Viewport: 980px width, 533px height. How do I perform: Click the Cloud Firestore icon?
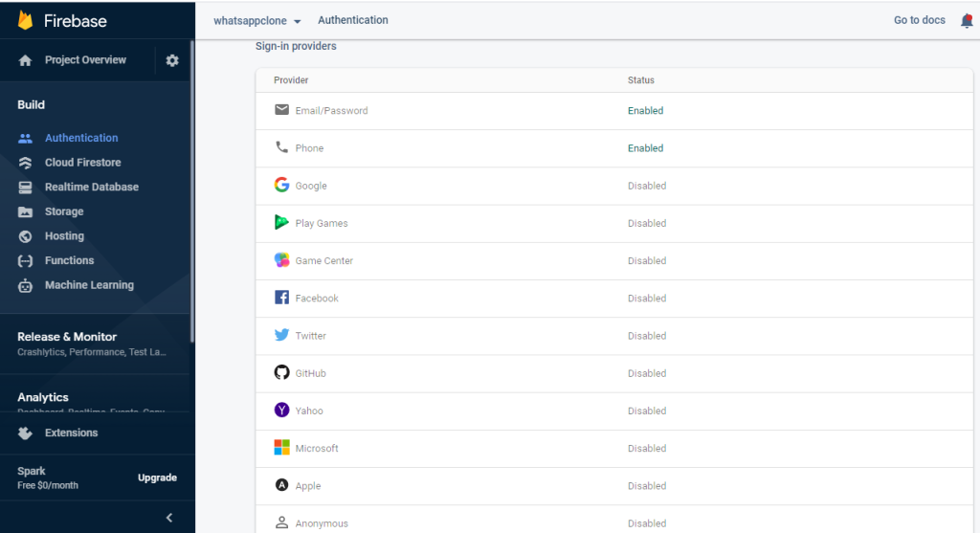click(25, 163)
